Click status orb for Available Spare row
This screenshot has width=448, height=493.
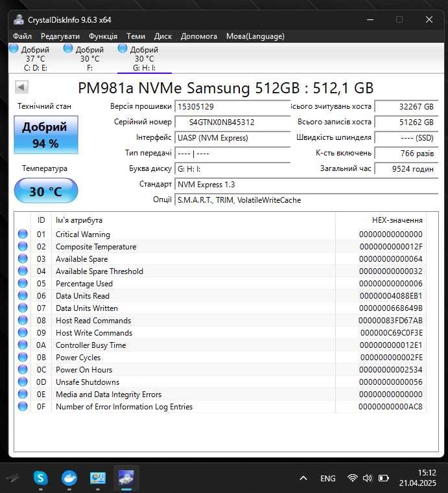23,258
